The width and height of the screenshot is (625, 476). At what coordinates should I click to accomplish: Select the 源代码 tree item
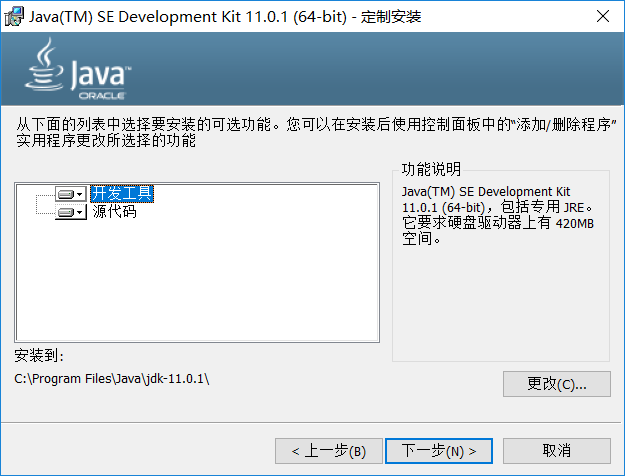[114, 212]
